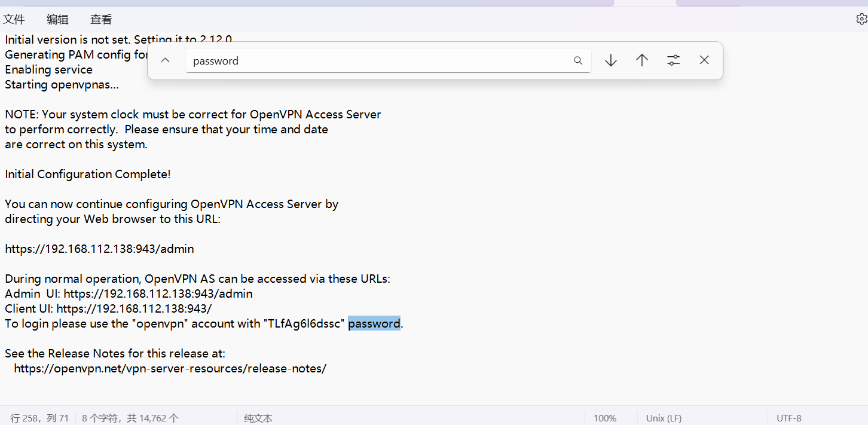This screenshot has width=868, height=425.
Task: Click the Admin UI URL line
Action: (x=129, y=293)
